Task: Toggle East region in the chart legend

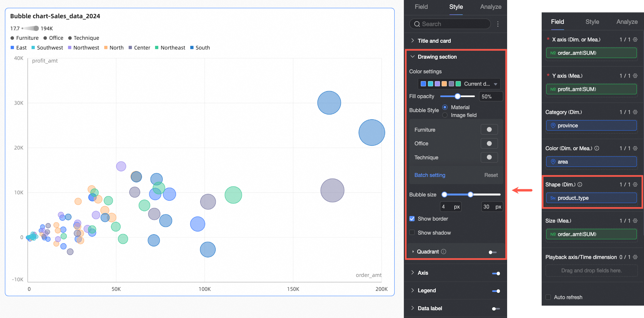Action: coord(19,48)
